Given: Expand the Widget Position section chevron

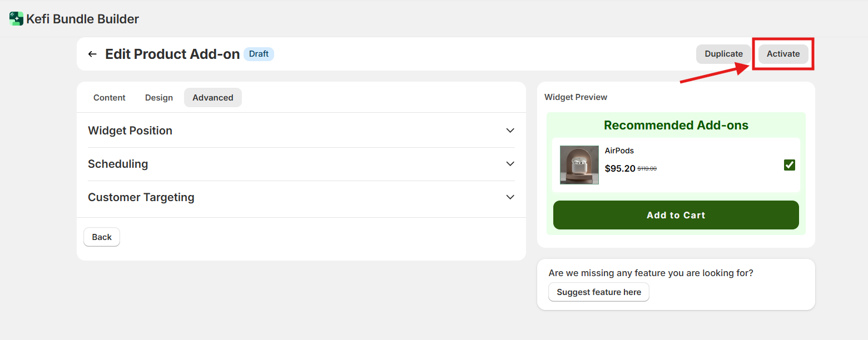Looking at the screenshot, I should coord(510,131).
